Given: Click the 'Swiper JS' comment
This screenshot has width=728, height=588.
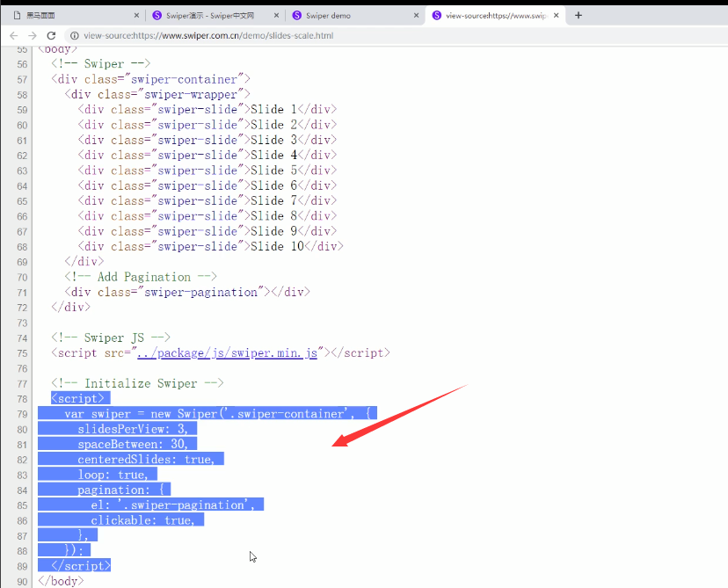Looking at the screenshot, I should click(x=111, y=338).
